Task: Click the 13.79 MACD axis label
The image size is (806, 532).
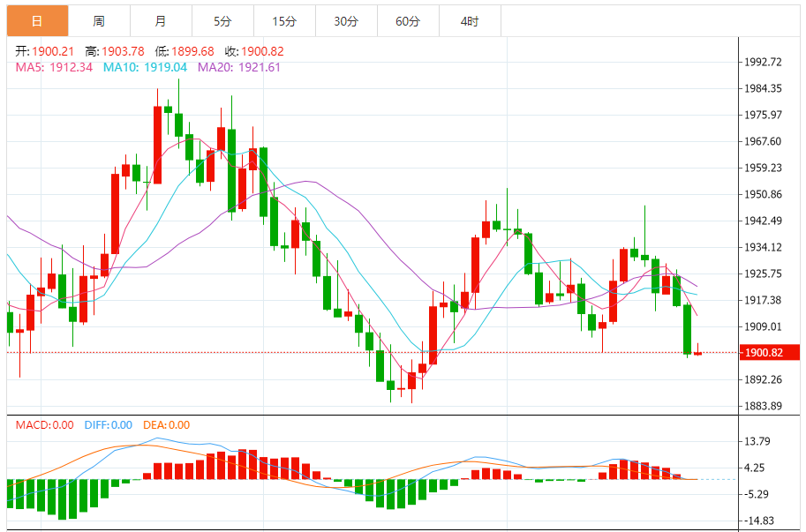Action: tap(757, 441)
